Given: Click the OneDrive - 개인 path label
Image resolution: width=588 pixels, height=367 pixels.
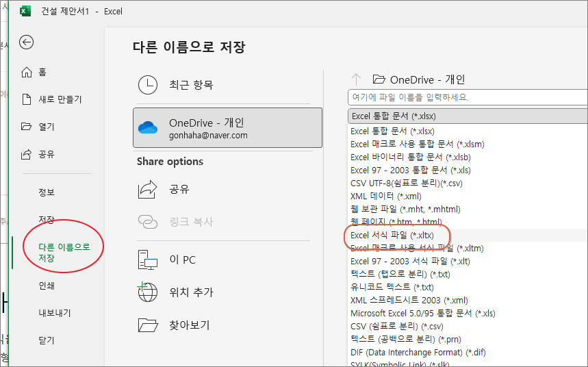Looking at the screenshot, I should coord(428,79).
